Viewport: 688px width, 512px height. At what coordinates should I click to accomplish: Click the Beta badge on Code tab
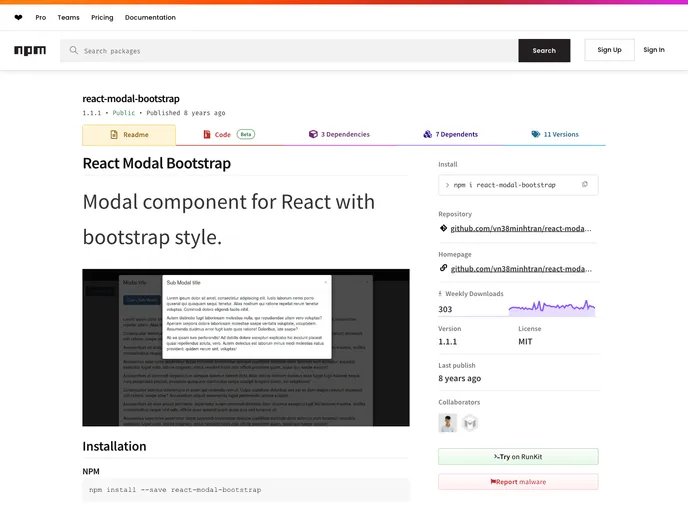(246, 134)
